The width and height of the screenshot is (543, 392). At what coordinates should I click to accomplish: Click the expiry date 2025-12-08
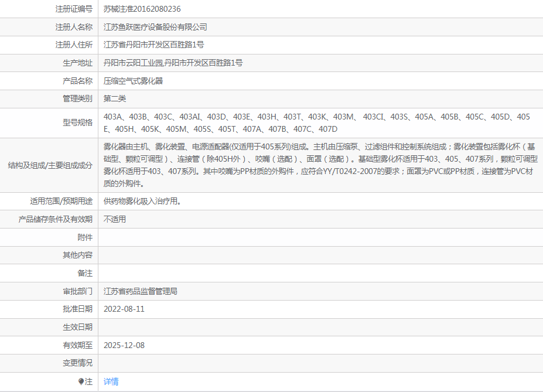tap(124, 345)
